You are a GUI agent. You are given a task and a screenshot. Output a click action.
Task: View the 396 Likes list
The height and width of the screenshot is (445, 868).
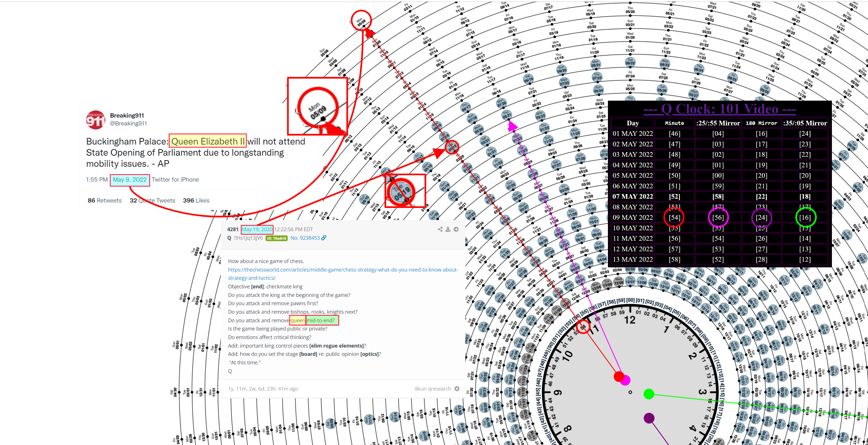click(x=196, y=201)
